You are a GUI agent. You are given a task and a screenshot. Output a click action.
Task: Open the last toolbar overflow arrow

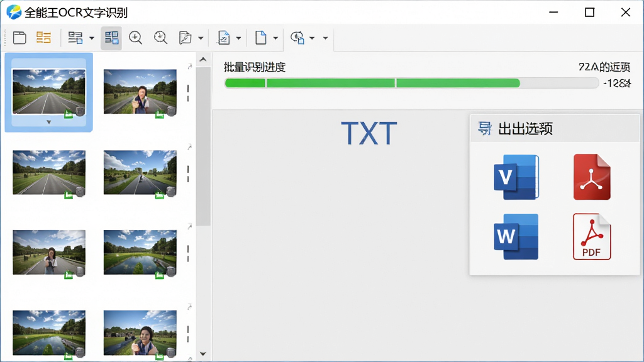click(325, 38)
